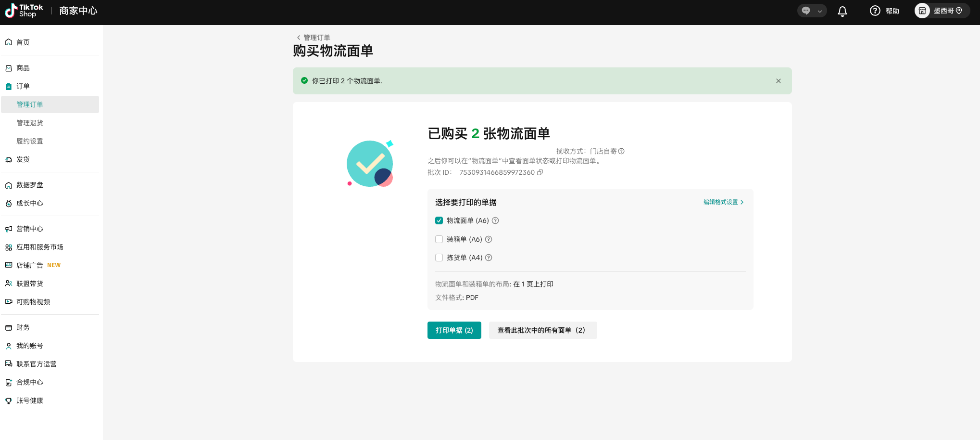Click the 打印单据 (2) button
Viewport: 980px width, 440px height.
pyautogui.click(x=454, y=330)
